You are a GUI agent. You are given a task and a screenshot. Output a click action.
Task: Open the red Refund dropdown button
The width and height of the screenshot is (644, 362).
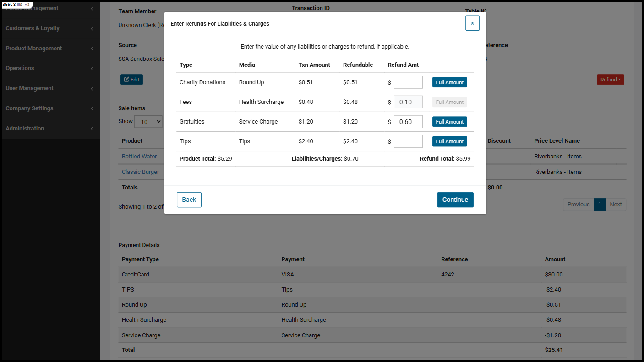coord(610,80)
